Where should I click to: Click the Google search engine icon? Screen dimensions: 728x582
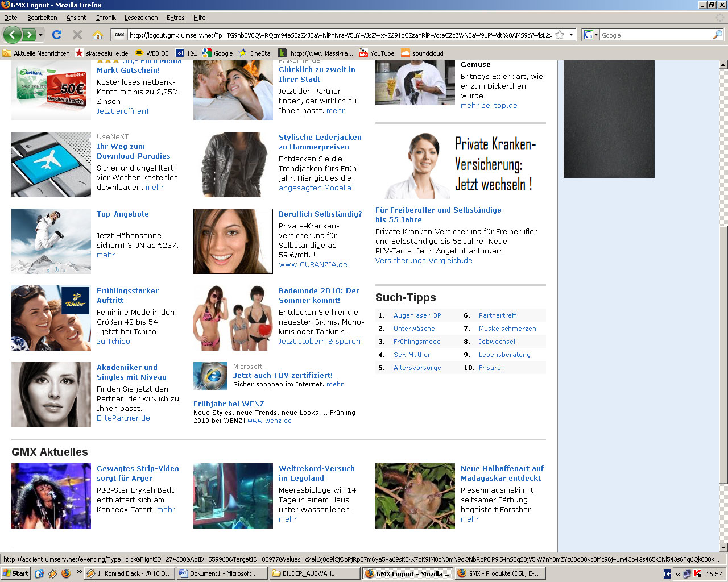click(589, 35)
